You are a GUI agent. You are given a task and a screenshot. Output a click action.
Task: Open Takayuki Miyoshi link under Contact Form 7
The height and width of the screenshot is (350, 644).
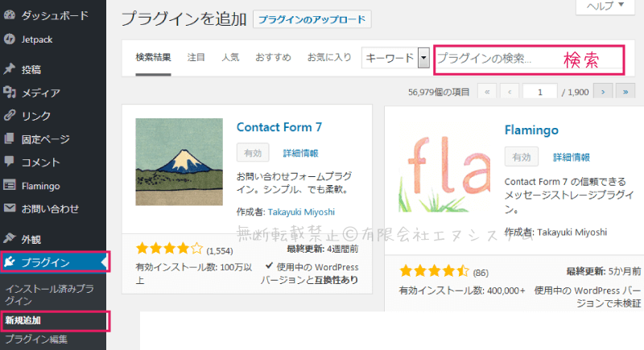(x=301, y=212)
